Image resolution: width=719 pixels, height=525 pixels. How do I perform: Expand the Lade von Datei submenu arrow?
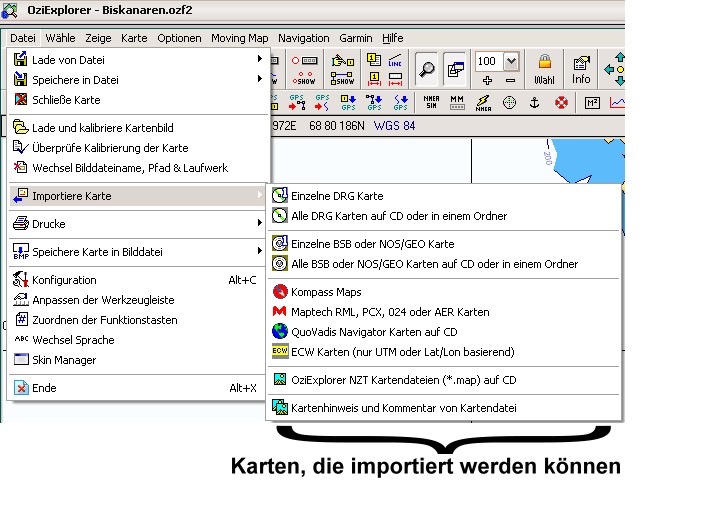260,59
